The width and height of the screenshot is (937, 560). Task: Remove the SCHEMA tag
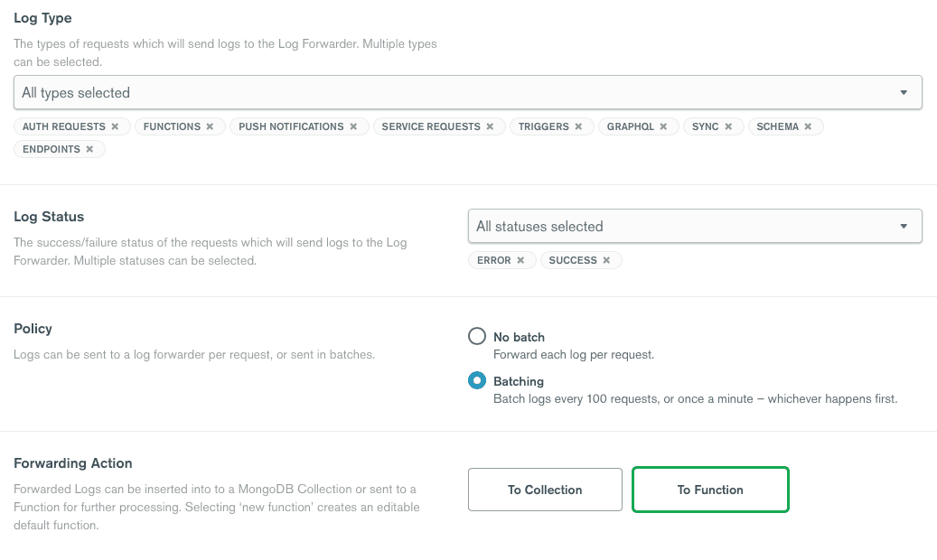[808, 126]
